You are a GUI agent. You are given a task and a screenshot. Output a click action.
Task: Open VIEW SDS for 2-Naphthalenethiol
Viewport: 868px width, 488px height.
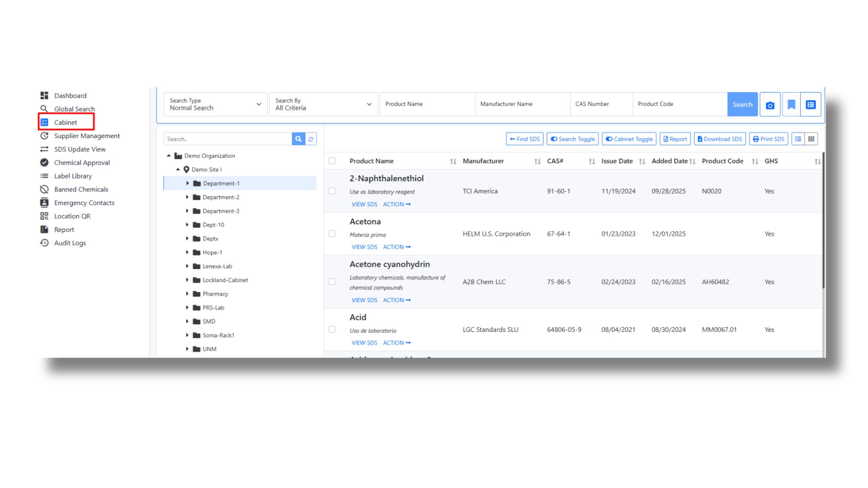(364, 204)
